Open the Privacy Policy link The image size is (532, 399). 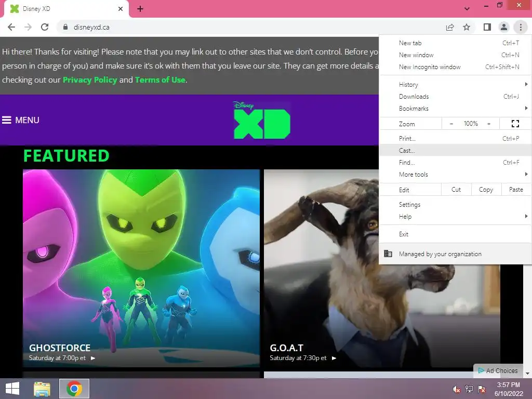[x=90, y=79]
